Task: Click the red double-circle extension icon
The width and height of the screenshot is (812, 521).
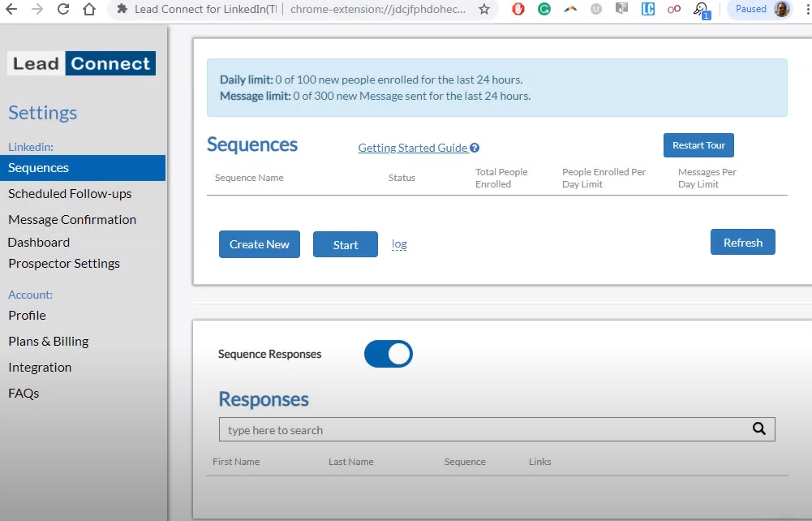Action: (674, 9)
